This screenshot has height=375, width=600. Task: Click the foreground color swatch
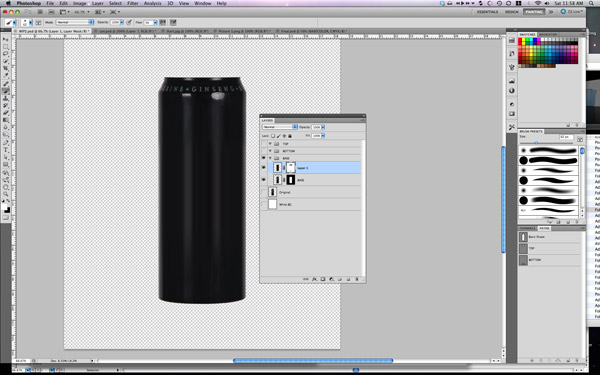(5, 208)
